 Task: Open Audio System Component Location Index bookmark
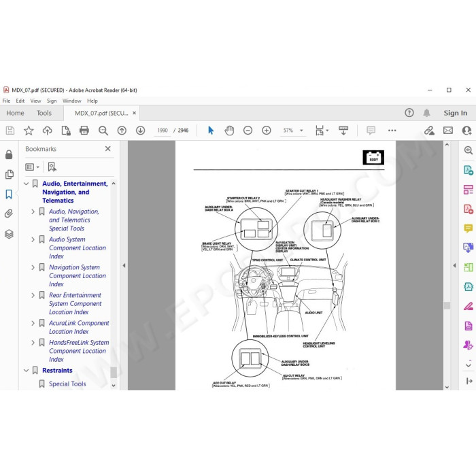click(x=78, y=248)
